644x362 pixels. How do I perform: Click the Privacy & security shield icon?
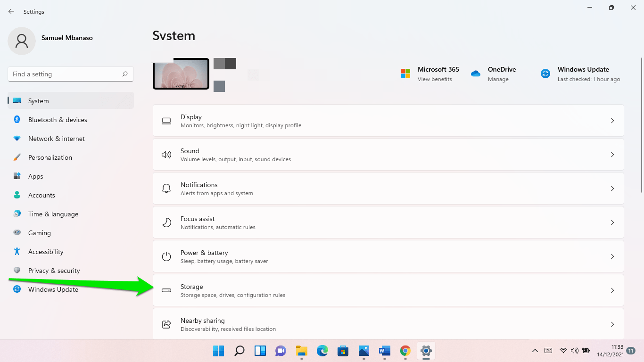17,271
